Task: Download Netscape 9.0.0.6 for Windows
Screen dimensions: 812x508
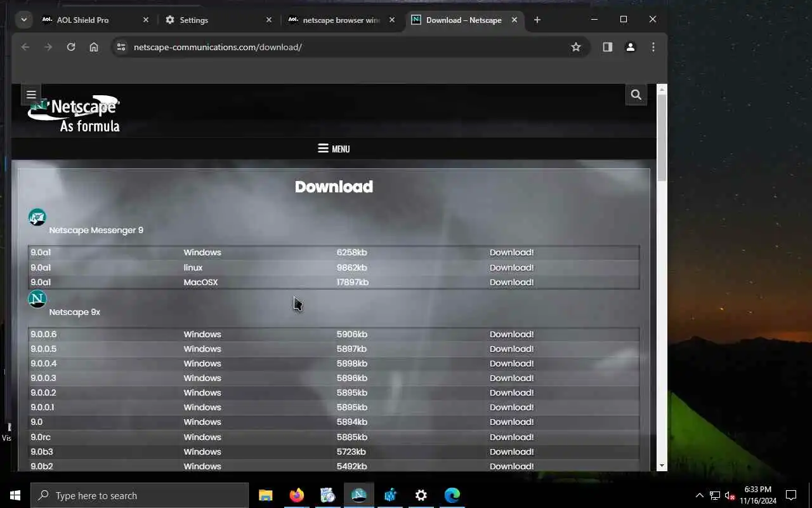Action: [511, 335]
